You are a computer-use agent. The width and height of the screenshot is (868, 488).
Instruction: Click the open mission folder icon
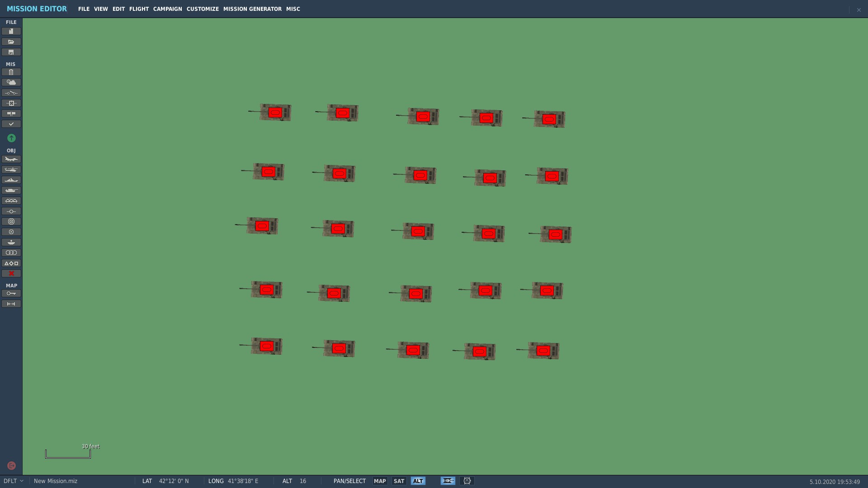click(x=11, y=42)
